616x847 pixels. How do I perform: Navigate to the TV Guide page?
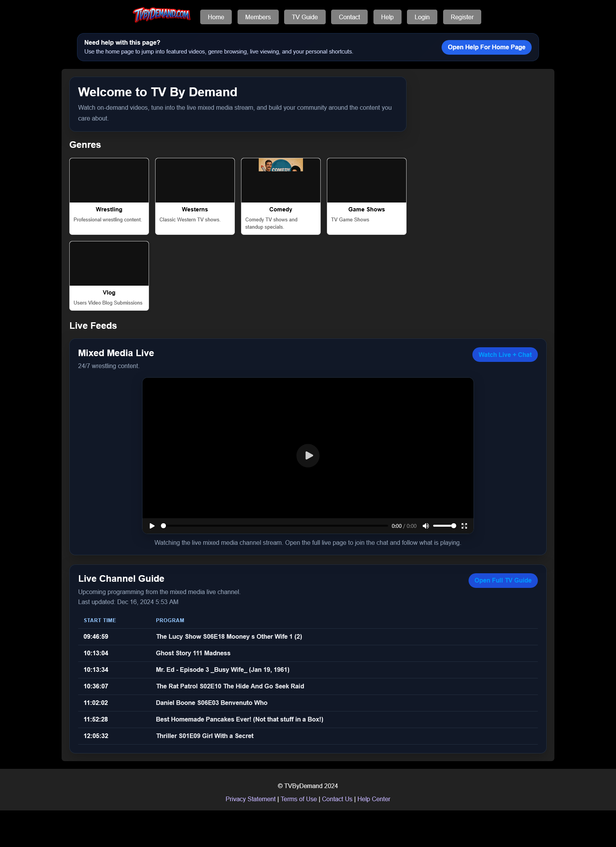(305, 17)
